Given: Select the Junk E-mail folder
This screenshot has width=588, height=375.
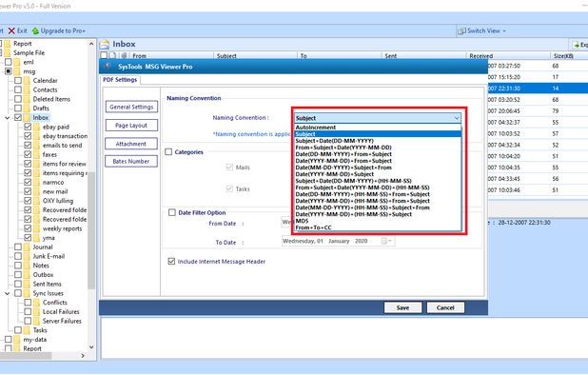Looking at the screenshot, I should click(x=49, y=256).
